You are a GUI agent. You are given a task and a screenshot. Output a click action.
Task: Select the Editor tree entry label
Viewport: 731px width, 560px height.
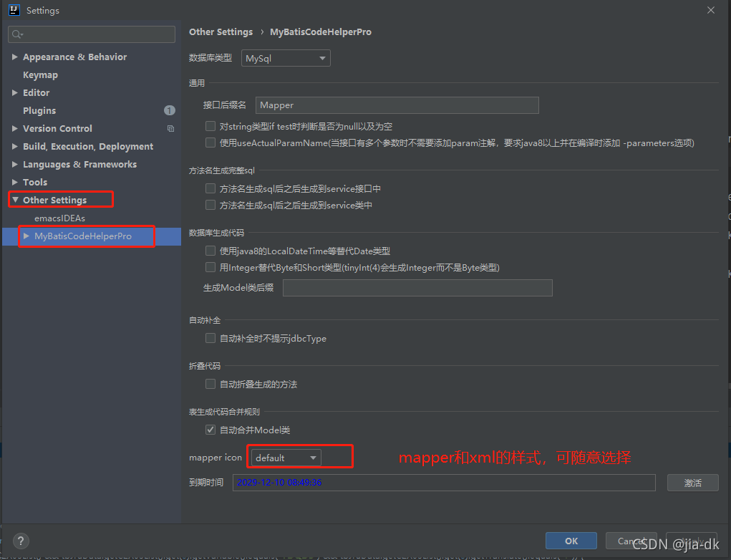click(x=37, y=93)
